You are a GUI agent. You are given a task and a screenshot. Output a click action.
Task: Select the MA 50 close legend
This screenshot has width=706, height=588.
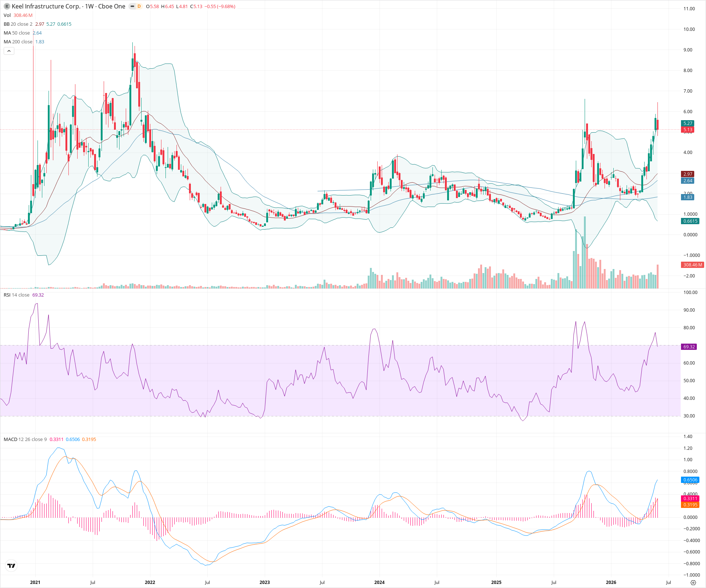pyautogui.click(x=17, y=33)
